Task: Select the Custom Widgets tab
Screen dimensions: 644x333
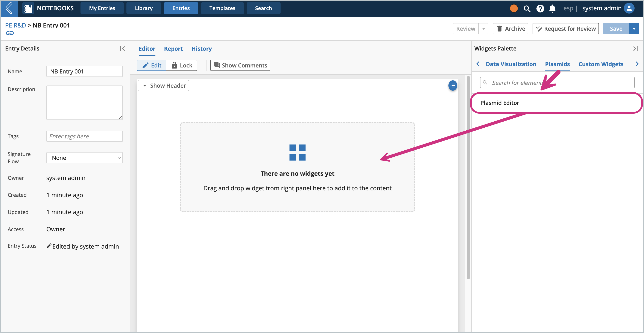Action: [x=601, y=64]
